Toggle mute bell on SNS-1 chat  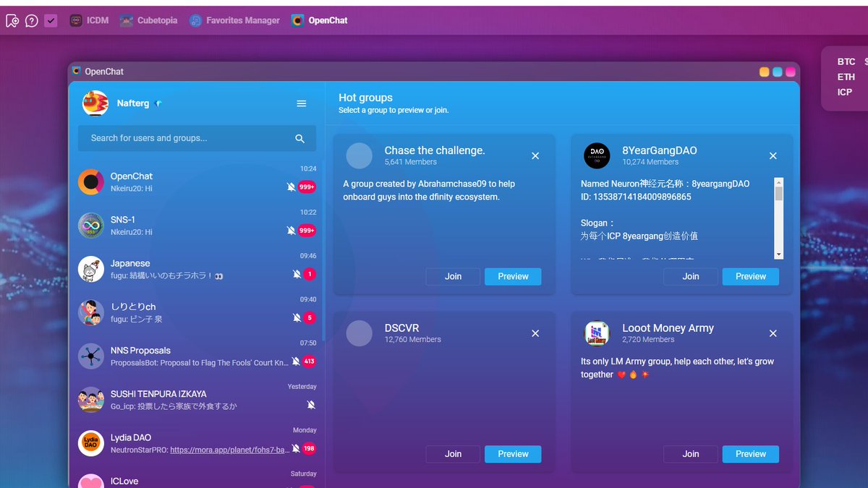click(x=291, y=231)
